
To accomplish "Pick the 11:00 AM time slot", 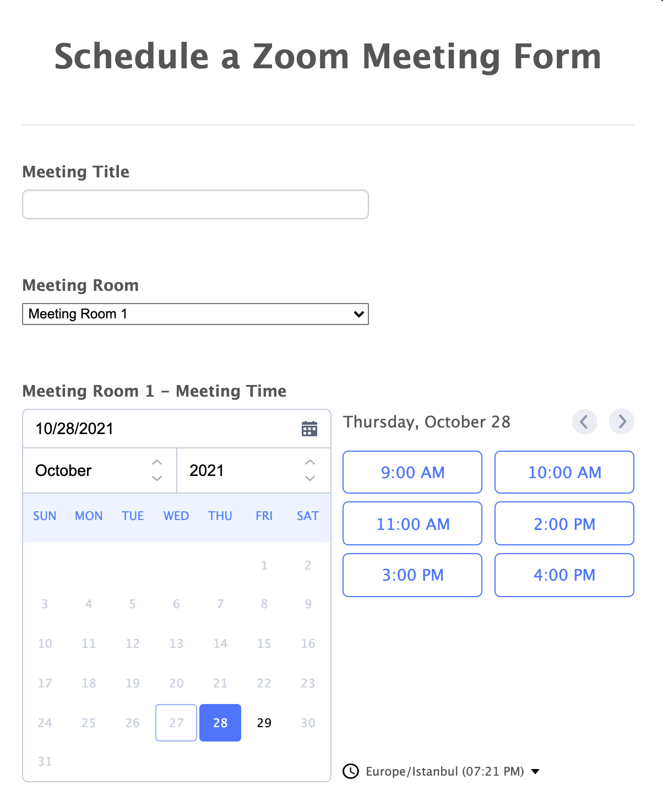I will (x=412, y=523).
